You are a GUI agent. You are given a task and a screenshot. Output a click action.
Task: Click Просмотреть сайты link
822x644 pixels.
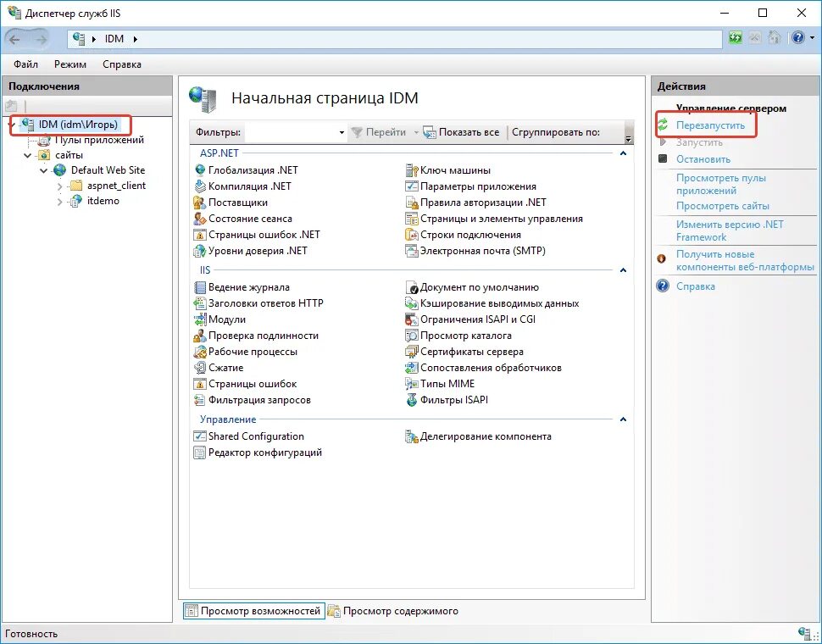coord(722,206)
